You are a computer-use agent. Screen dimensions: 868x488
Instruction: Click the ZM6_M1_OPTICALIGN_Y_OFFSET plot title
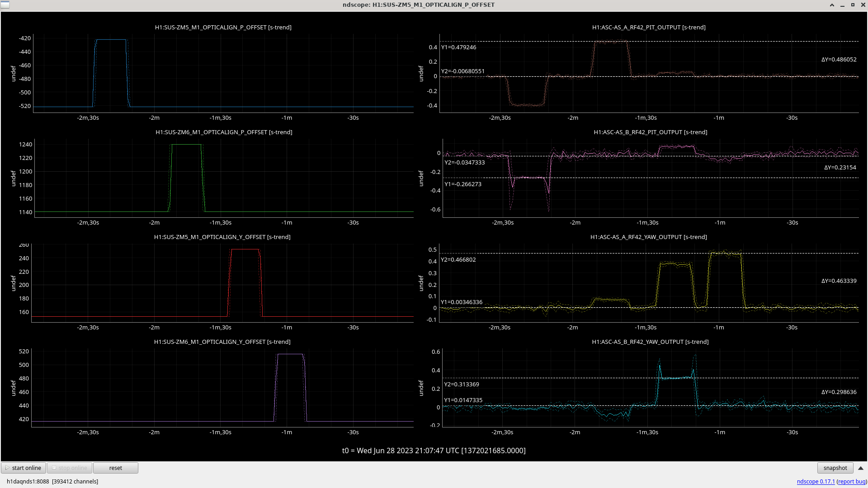point(222,342)
